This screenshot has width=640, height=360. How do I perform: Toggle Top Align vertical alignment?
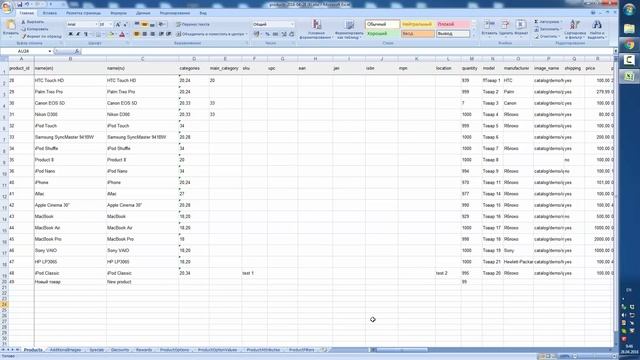(x=137, y=24)
